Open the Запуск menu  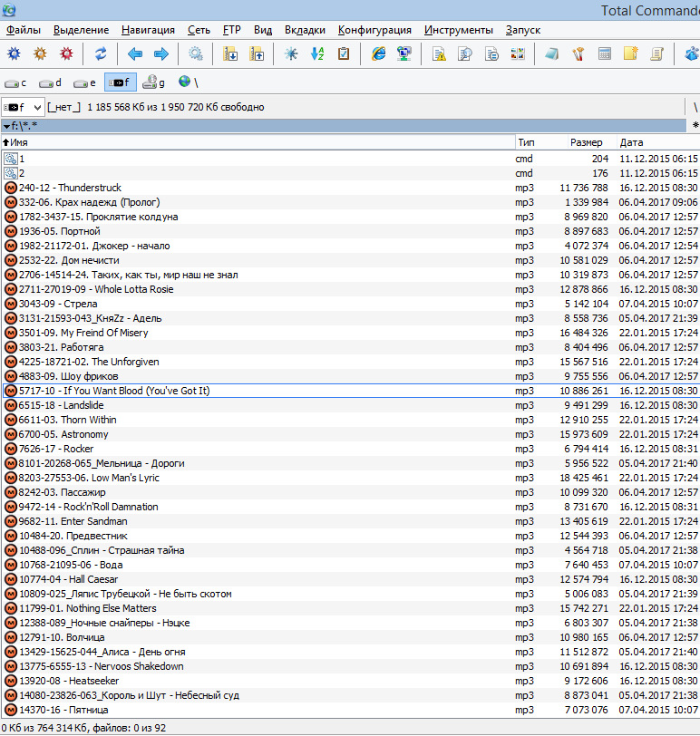[523, 30]
